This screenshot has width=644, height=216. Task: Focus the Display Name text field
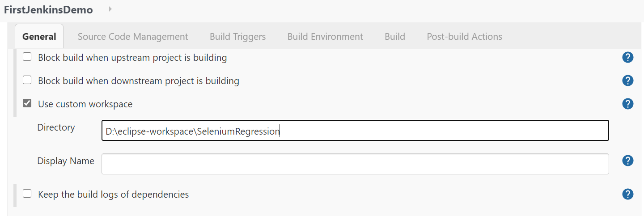pyautogui.click(x=355, y=164)
